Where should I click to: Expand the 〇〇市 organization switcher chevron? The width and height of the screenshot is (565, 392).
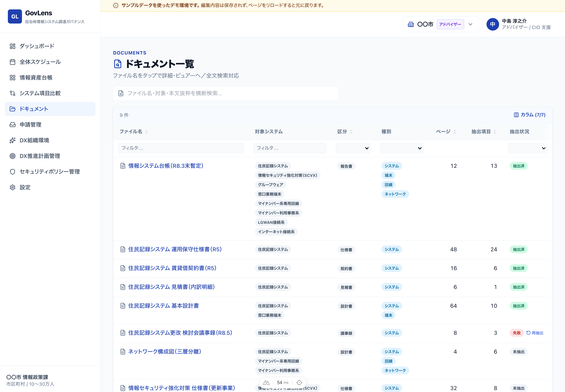470,24
